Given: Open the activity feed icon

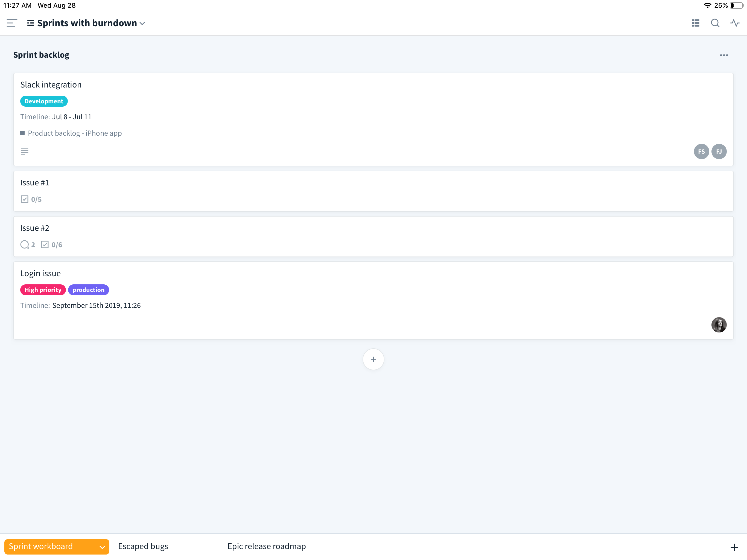Looking at the screenshot, I should (735, 23).
